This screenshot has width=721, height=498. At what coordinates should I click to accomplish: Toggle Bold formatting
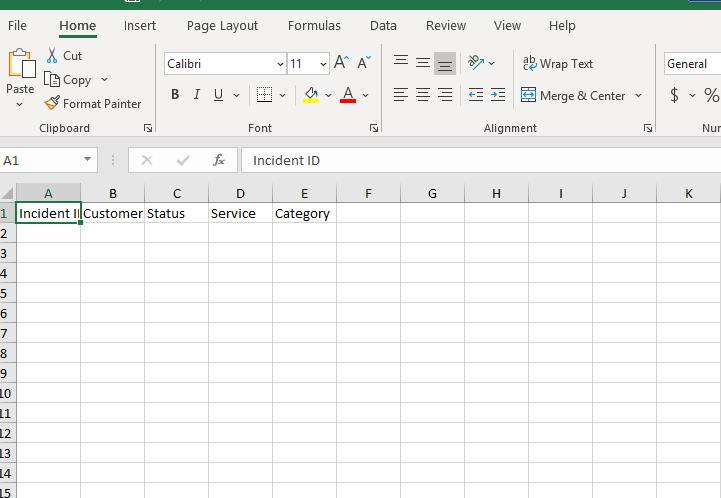tap(175, 96)
